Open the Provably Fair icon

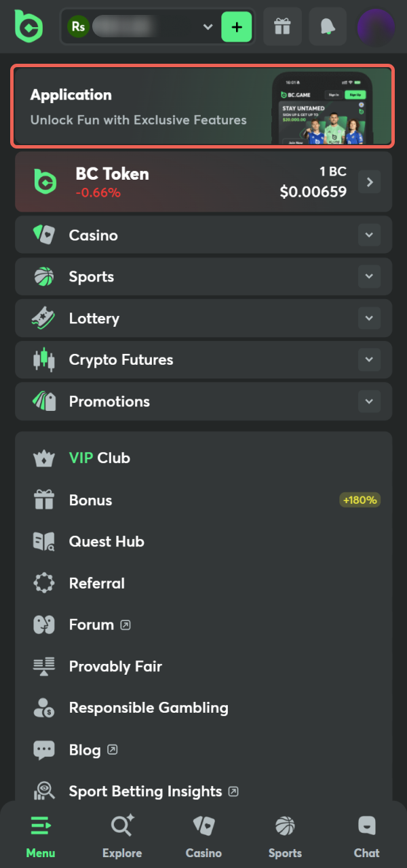(x=43, y=666)
